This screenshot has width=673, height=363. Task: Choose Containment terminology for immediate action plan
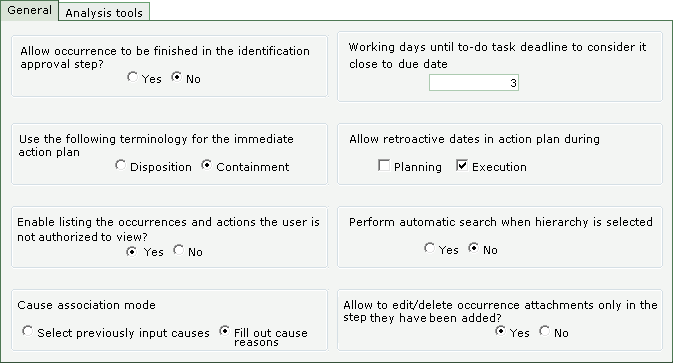(206, 165)
